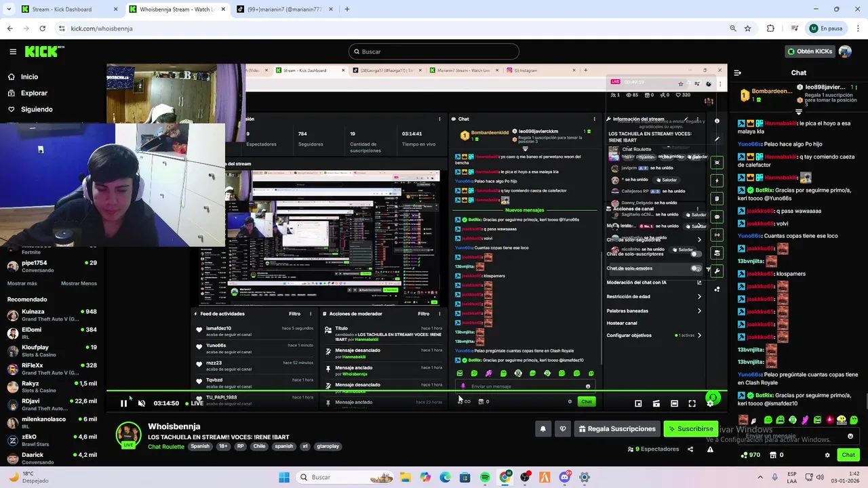Click the browser address bar

point(393,28)
